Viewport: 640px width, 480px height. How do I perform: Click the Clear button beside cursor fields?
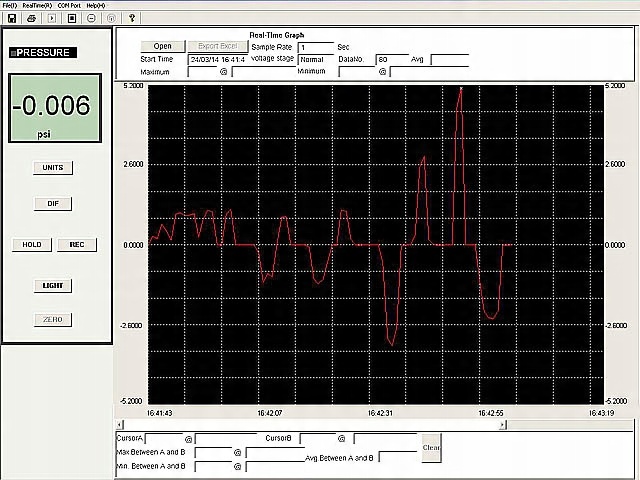431,447
